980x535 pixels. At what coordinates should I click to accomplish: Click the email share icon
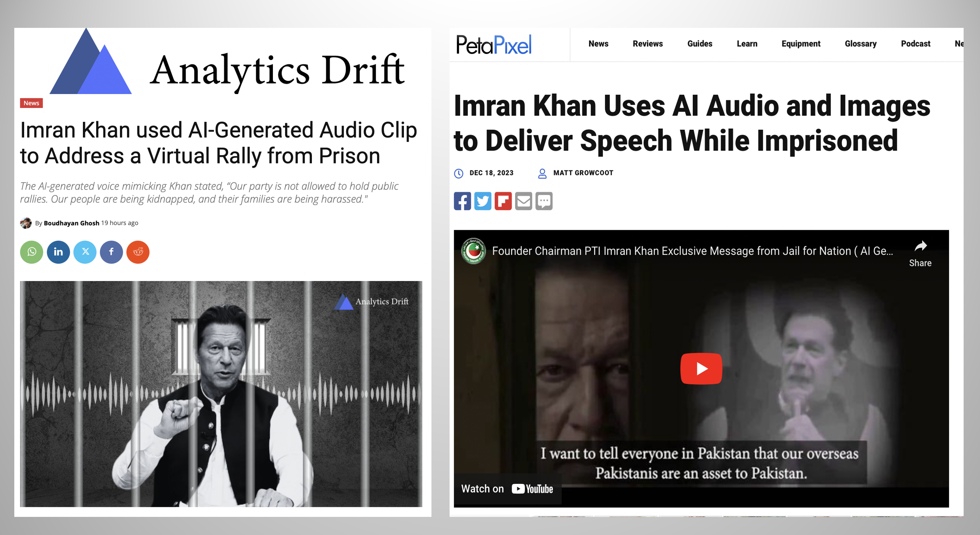[523, 201]
